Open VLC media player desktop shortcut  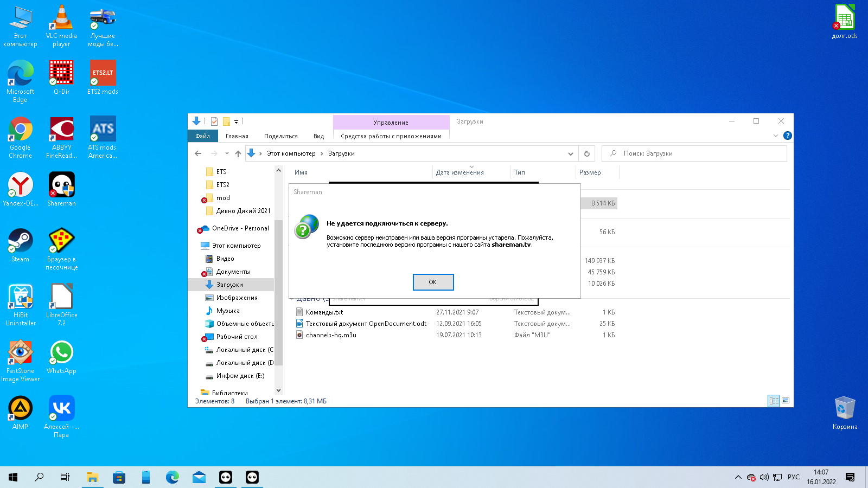[61, 25]
